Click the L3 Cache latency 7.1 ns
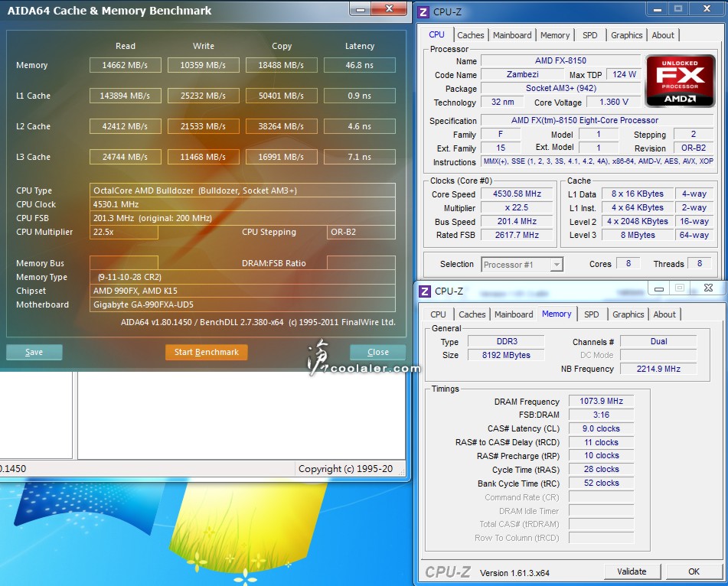 (x=359, y=158)
